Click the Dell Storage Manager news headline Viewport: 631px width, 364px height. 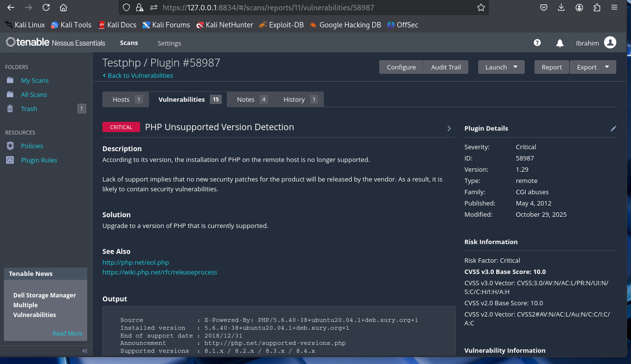click(45, 305)
